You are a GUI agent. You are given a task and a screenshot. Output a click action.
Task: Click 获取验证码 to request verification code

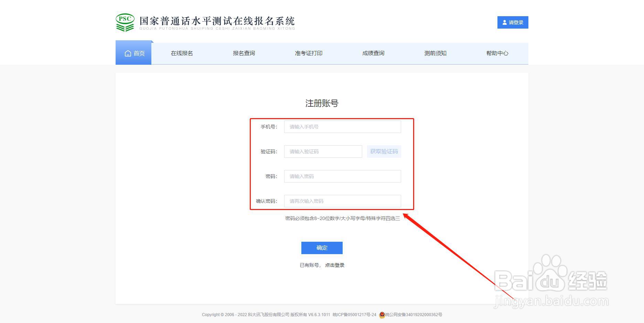tap(384, 151)
